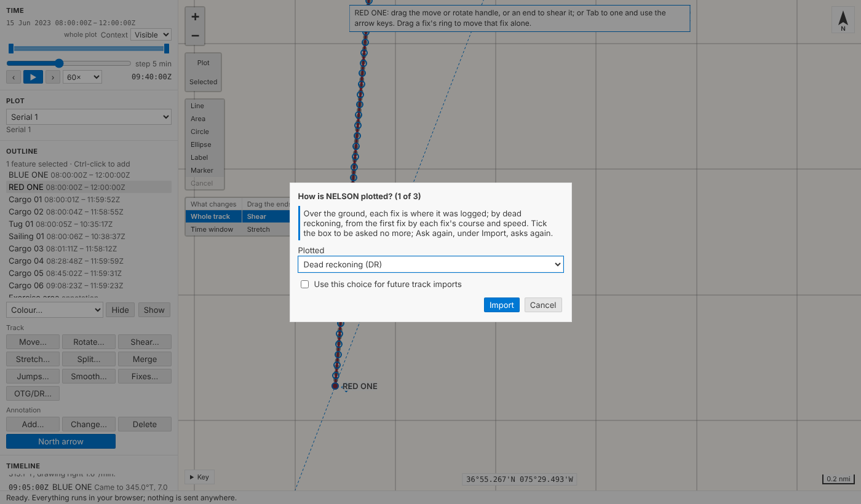
Task: Select RED ONE in the outline list
Action: [89, 187]
